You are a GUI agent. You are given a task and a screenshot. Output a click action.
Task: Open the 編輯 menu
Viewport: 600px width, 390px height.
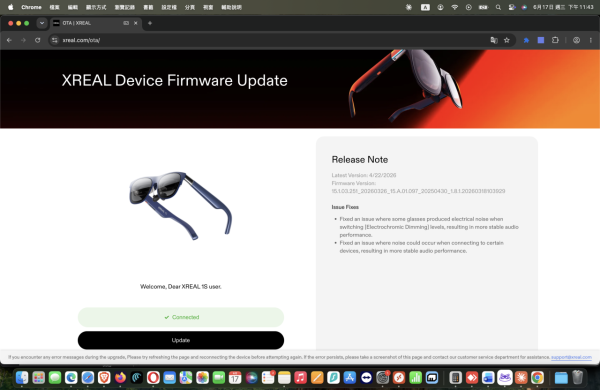click(73, 7)
